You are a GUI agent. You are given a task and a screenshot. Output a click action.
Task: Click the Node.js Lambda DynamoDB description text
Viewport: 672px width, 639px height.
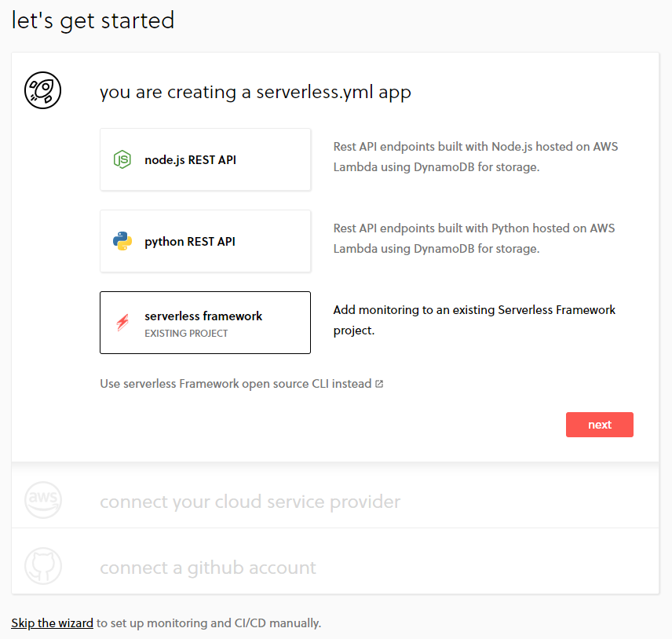click(x=476, y=157)
